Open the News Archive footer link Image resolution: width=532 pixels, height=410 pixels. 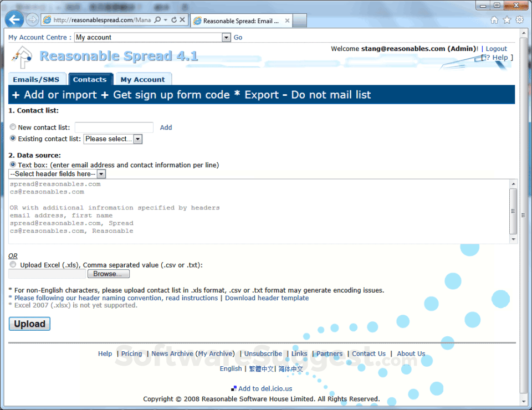[172, 353]
